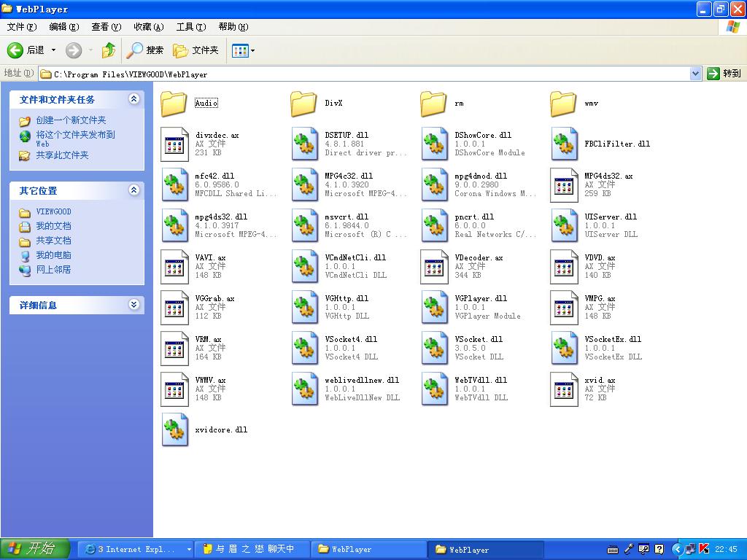Select the pncrt.dll file icon

coord(435,226)
